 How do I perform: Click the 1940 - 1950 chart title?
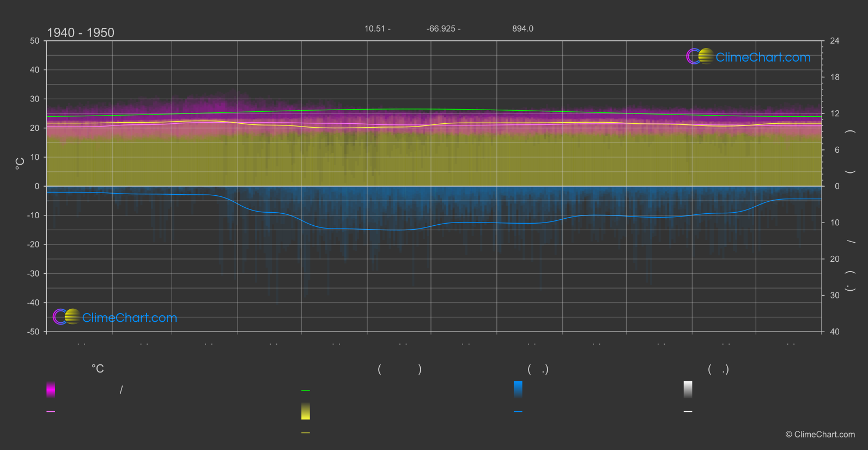tap(81, 33)
